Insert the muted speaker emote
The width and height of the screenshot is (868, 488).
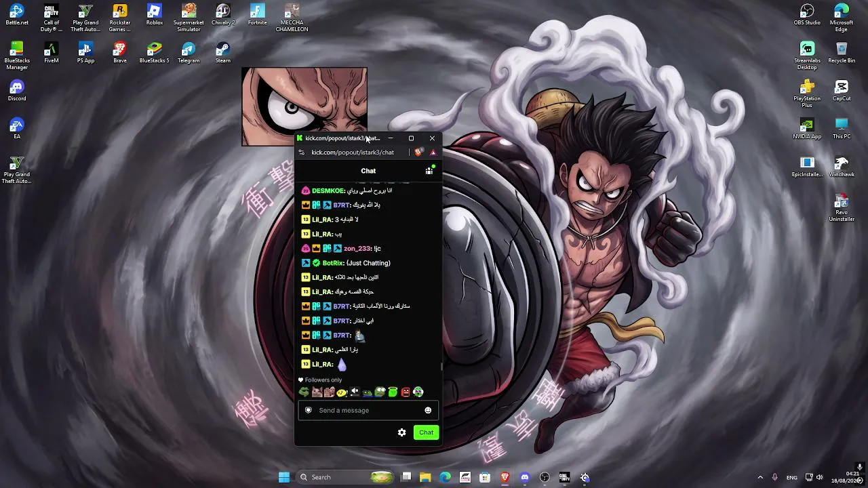(355, 392)
